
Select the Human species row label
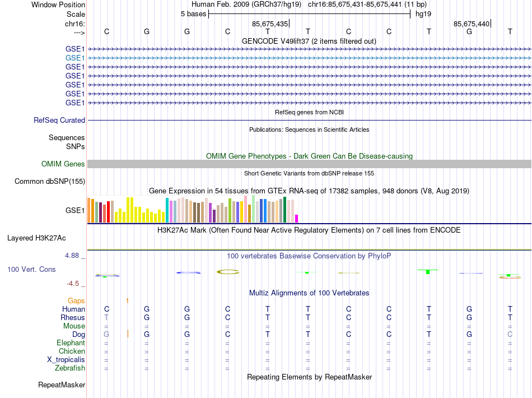pyautogui.click(x=73, y=309)
